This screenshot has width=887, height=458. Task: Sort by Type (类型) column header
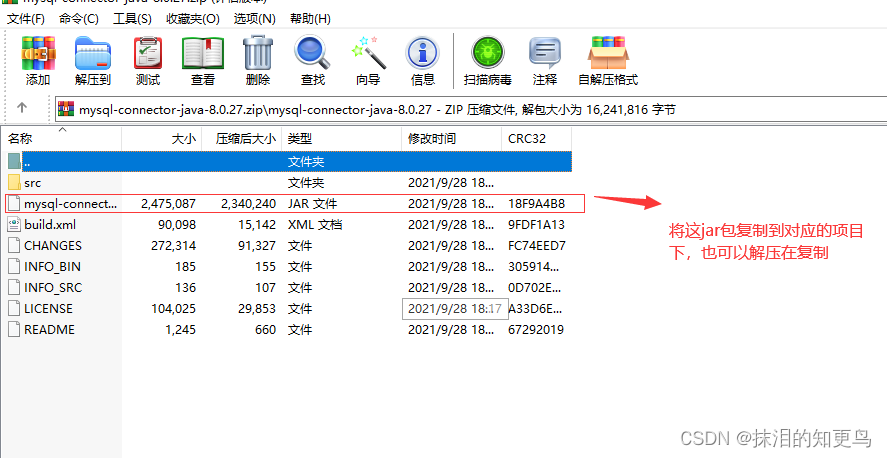tap(341, 139)
